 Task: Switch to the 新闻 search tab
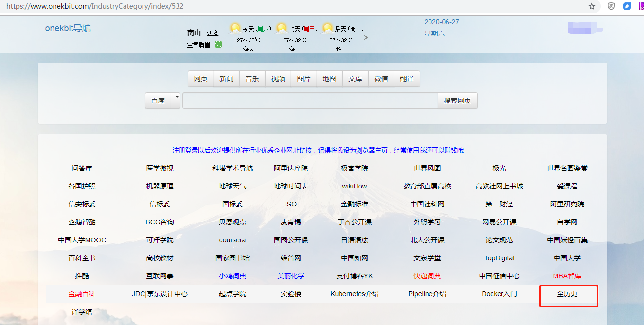tap(226, 79)
